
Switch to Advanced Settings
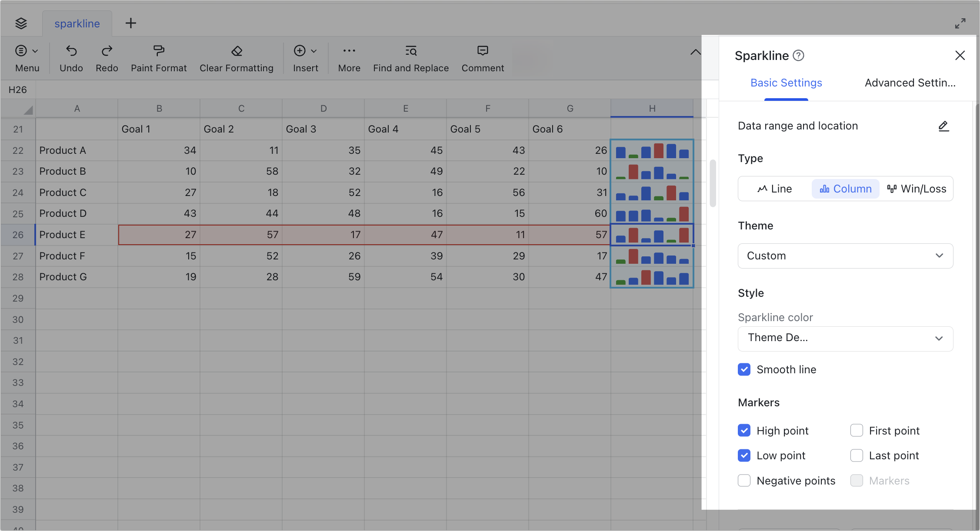coord(910,83)
